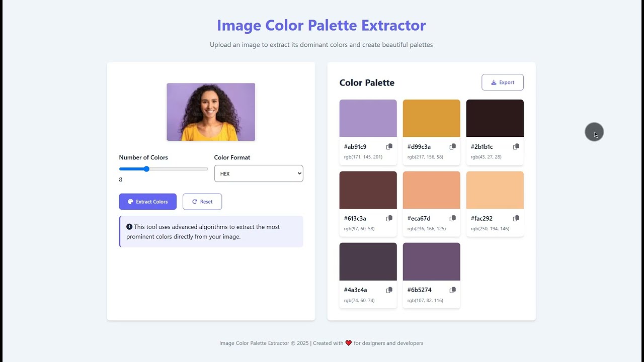Select the dark plum #4a3c4a swatch

pos(368,261)
